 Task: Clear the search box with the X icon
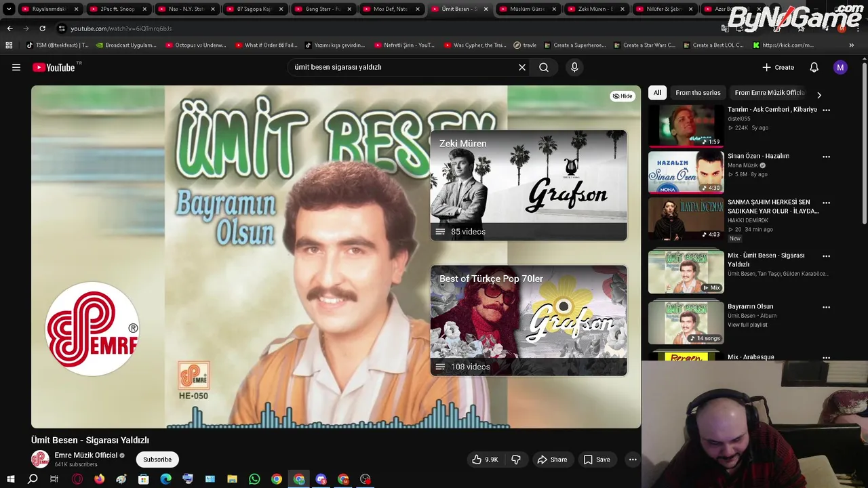[x=522, y=67]
